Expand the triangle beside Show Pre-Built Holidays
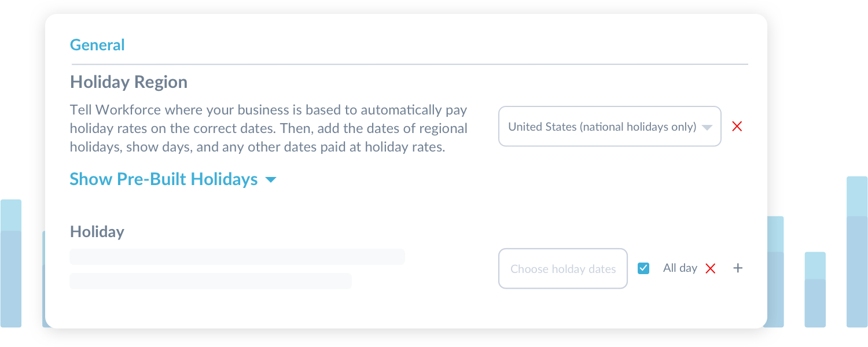 click(x=270, y=180)
